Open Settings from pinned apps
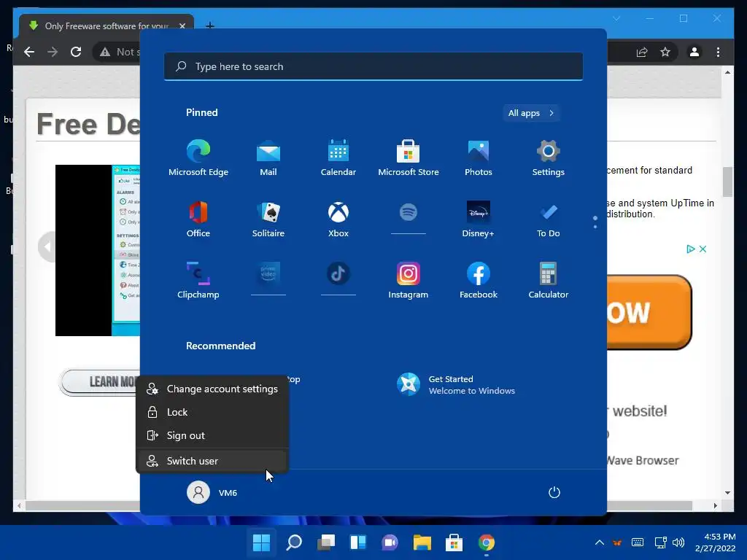Image resolution: width=747 pixels, height=560 pixels. 549,158
